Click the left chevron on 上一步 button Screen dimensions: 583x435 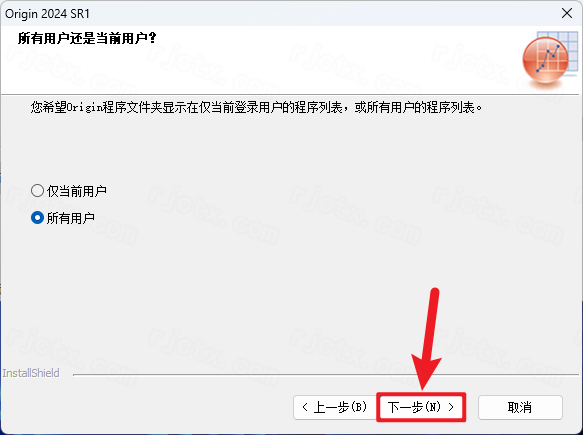pos(305,407)
